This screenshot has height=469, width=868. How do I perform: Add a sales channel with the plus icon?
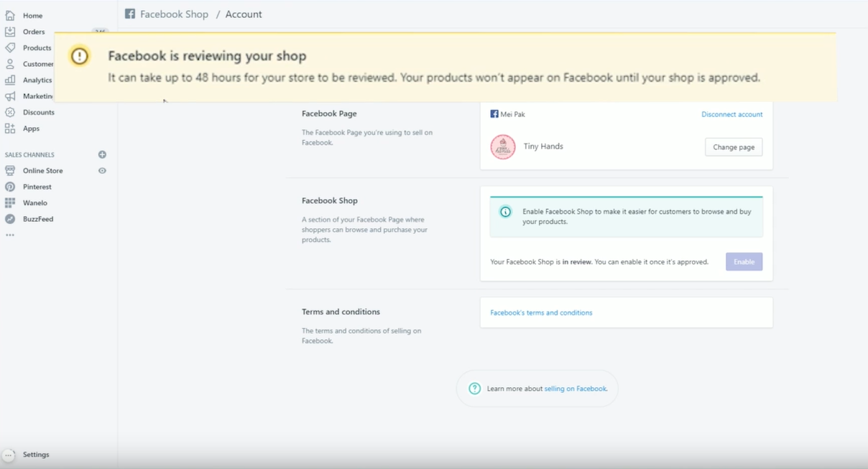coord(102,154)
